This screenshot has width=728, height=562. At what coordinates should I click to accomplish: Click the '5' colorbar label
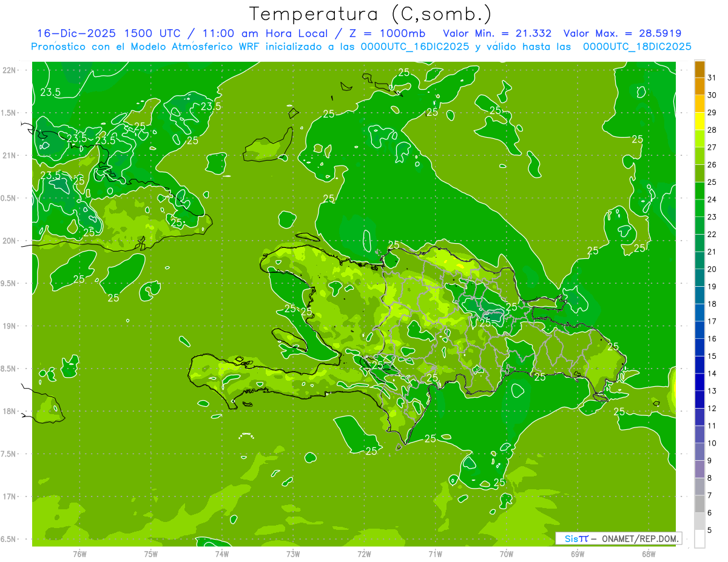point(710,530)
